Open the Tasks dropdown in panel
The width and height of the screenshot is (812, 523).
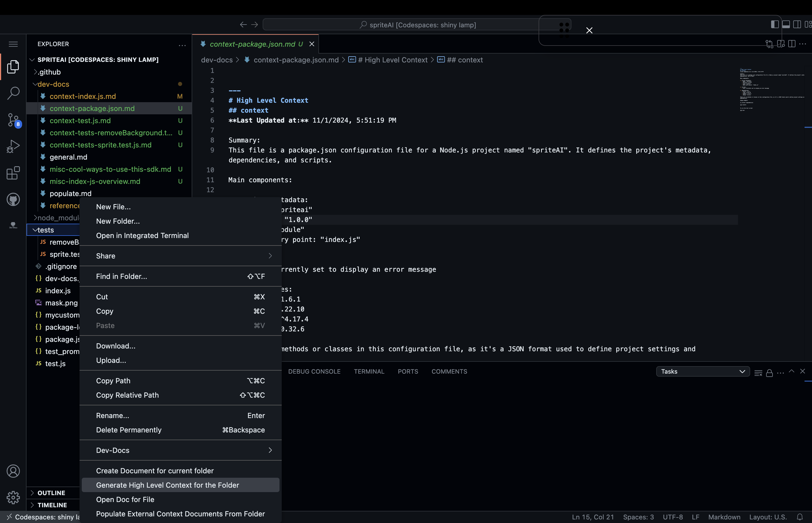(x=703, y=371)
